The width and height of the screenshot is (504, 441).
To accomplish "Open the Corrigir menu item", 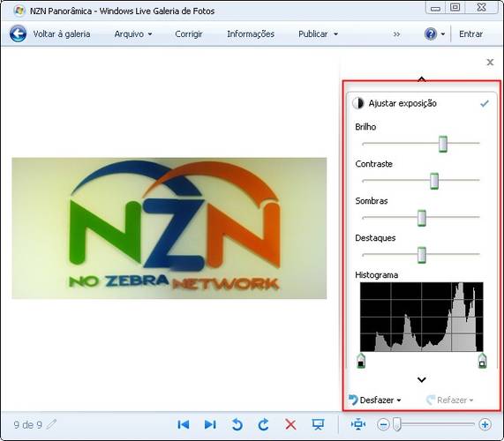I will click(x=189, y=34).
